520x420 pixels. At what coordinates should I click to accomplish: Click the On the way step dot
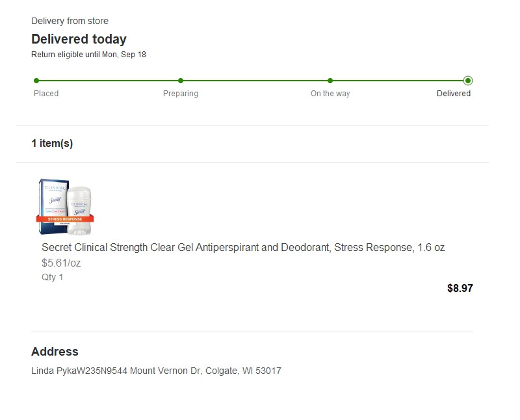pos(330,81)
